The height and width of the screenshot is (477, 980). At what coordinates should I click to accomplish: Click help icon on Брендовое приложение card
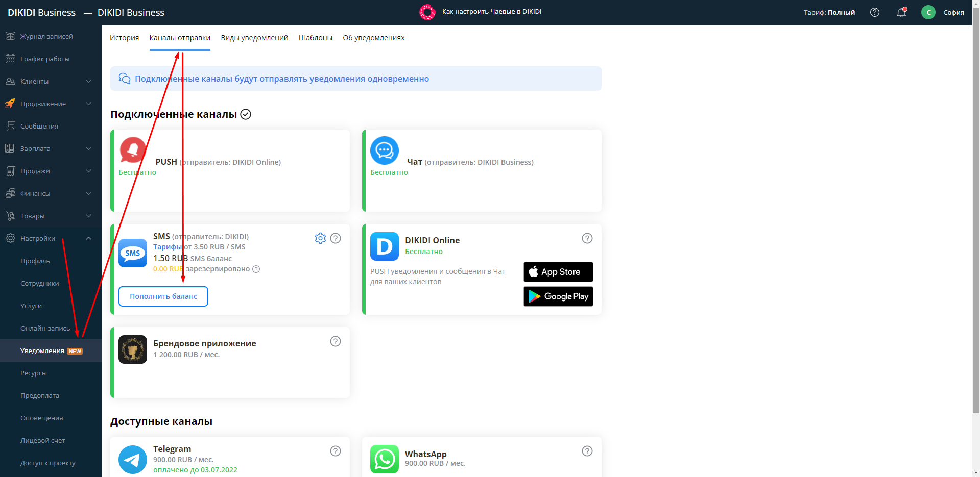click(336, 341)
